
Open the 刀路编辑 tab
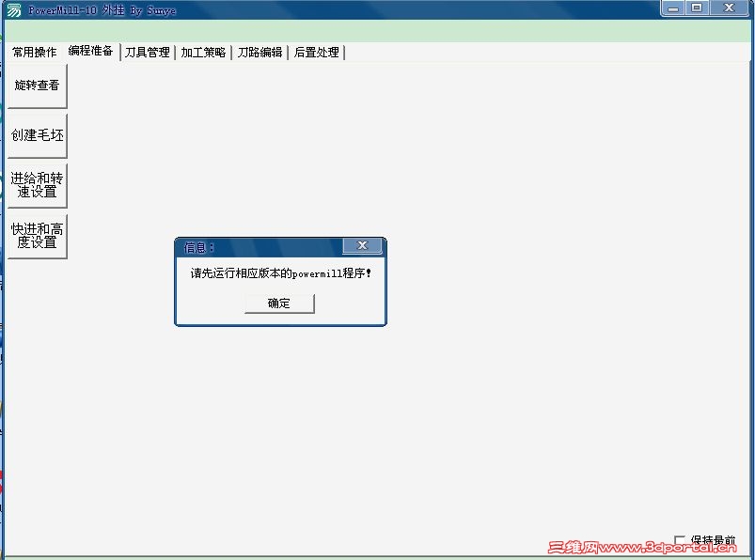260,52
